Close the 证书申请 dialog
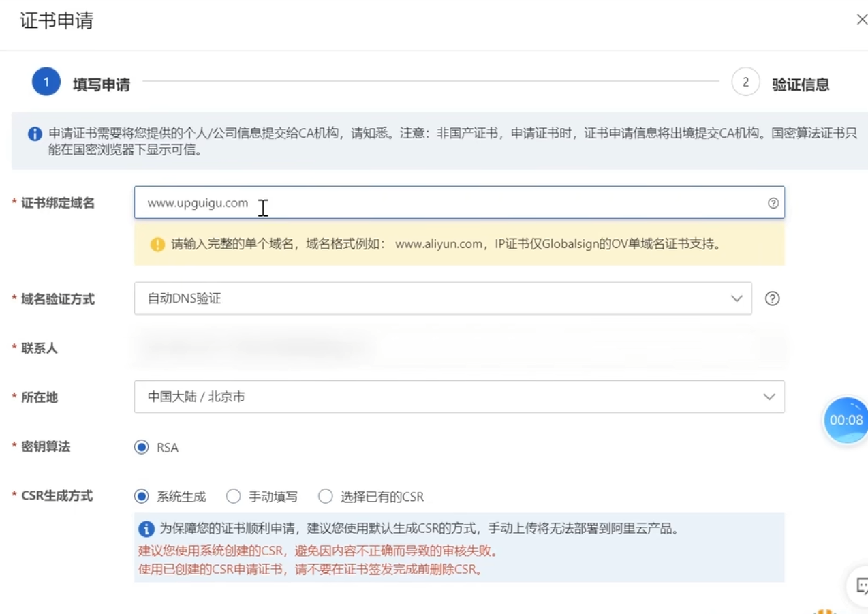Viewport: 868px width, 614px height. click(x=861, y=20)
